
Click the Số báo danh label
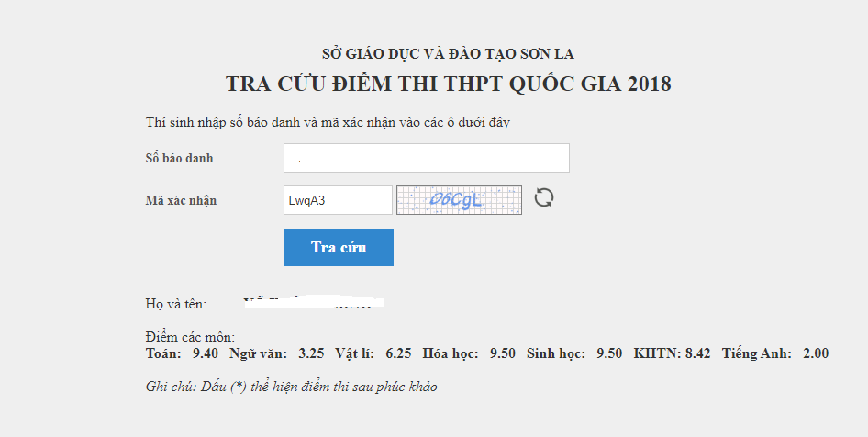coord(179,158)
